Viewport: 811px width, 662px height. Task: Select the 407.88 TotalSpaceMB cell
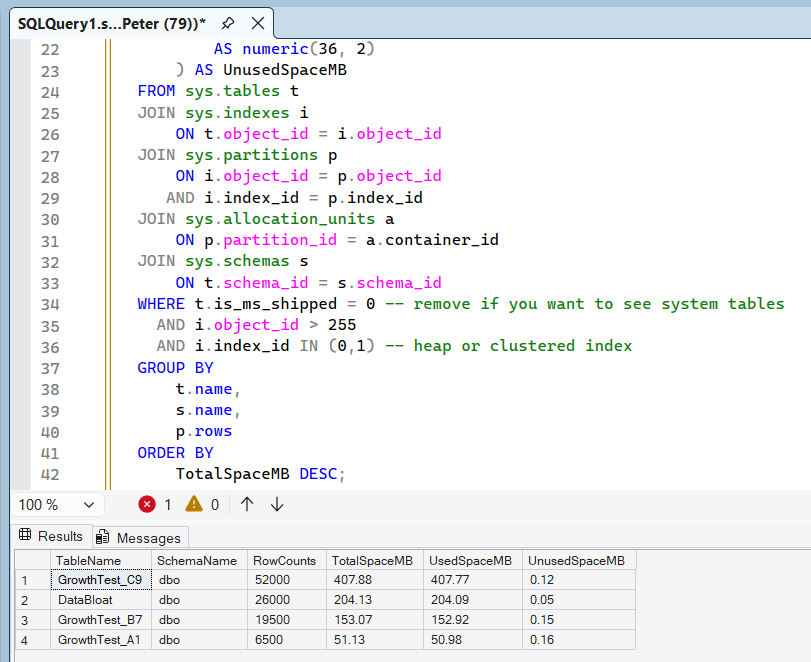[x=352, y=580]
